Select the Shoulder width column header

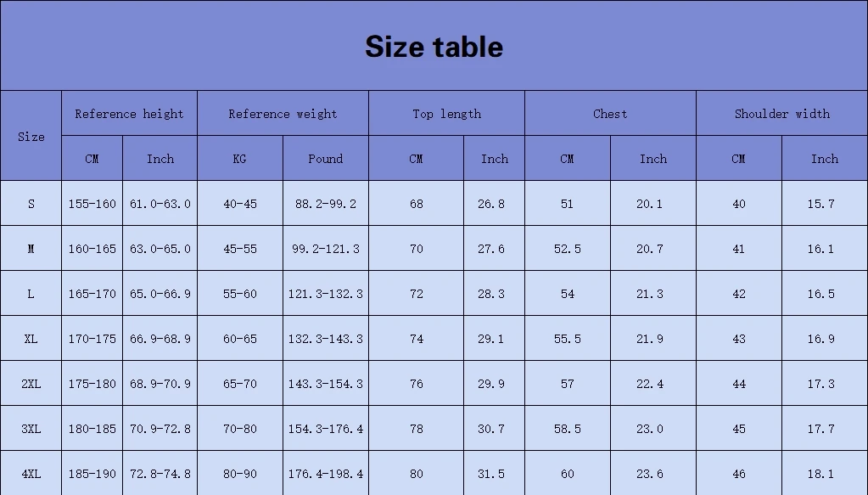click(x=781, y=114)
